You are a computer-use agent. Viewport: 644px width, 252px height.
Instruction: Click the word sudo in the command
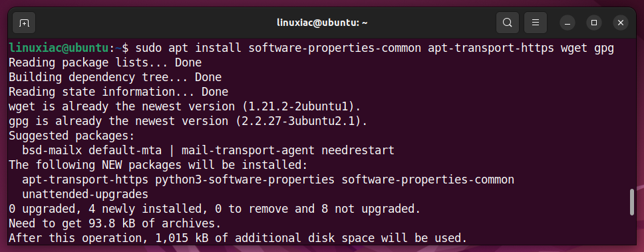[148, 48]
